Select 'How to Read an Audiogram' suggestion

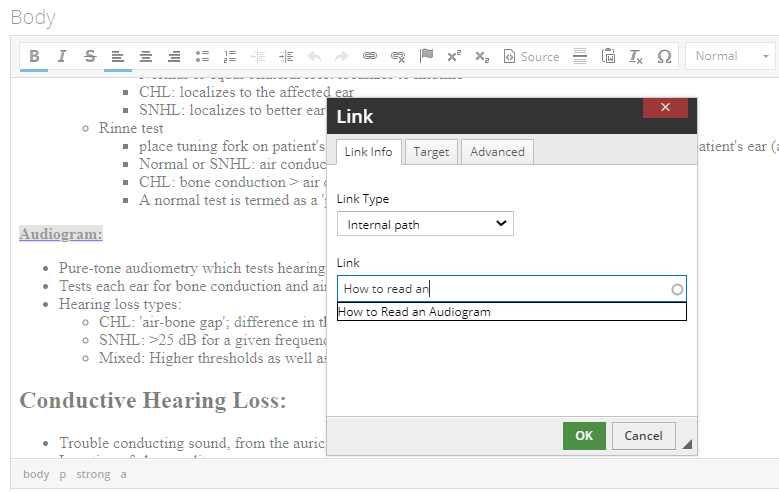512,312
